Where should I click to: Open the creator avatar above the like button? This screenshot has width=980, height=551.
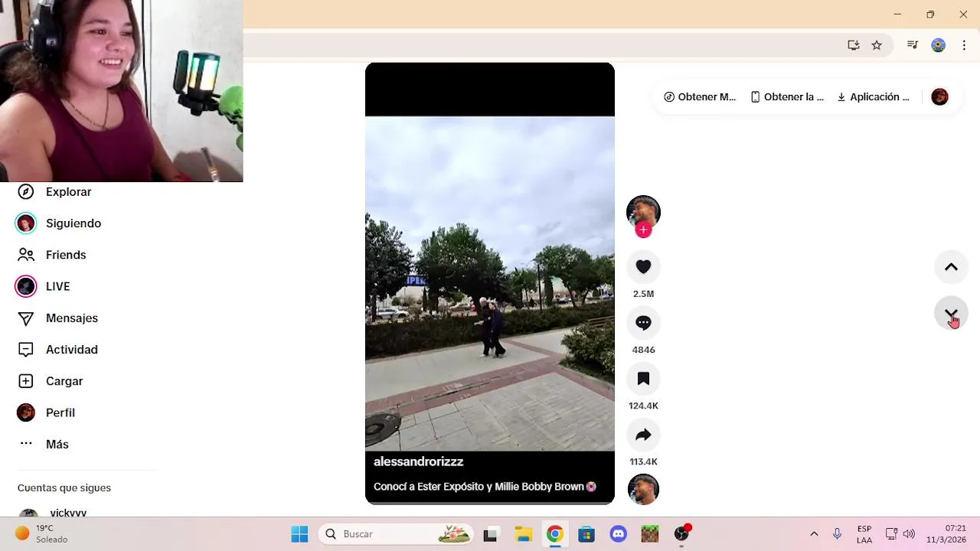pyautogui.click(x=643, y=211)
